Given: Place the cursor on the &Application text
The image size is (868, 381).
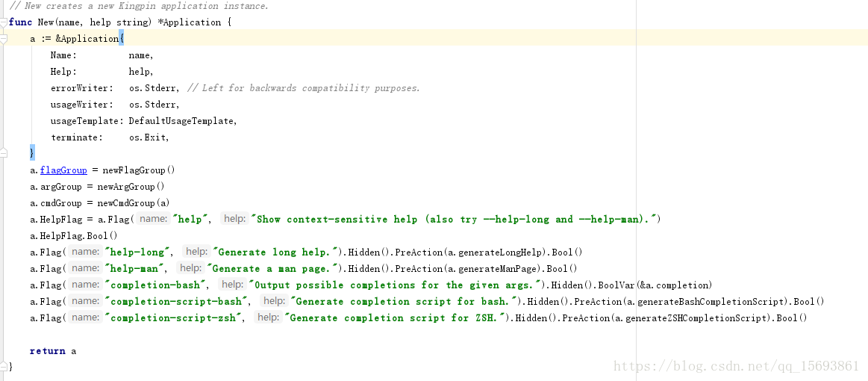Looking at the screenshot, I should tap(87, 39).
